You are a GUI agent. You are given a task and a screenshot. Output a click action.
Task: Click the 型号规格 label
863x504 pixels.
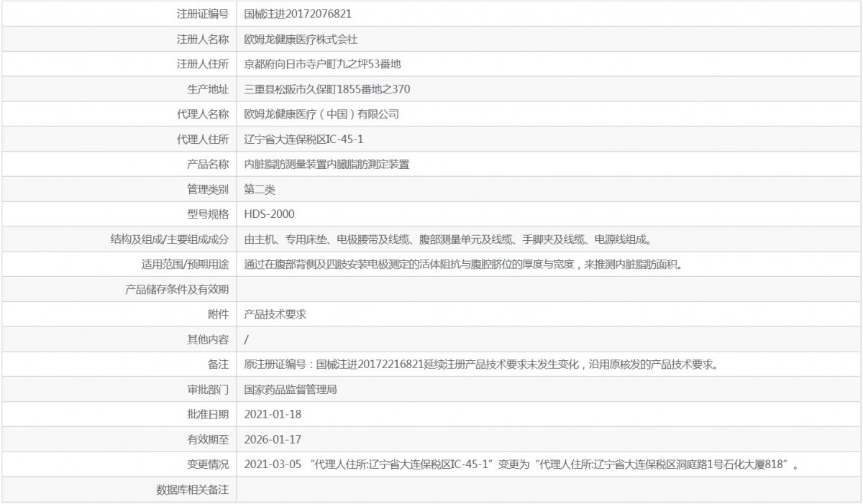(x=208, y=214)
